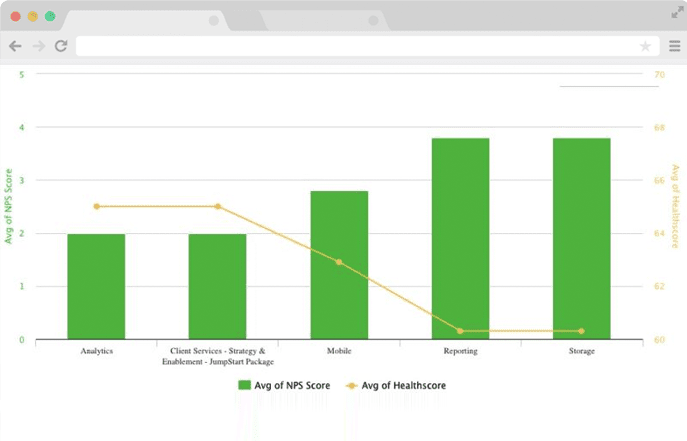Close the first browser tab
This screenshot has width=687, height=441.
tap(213, 20)
